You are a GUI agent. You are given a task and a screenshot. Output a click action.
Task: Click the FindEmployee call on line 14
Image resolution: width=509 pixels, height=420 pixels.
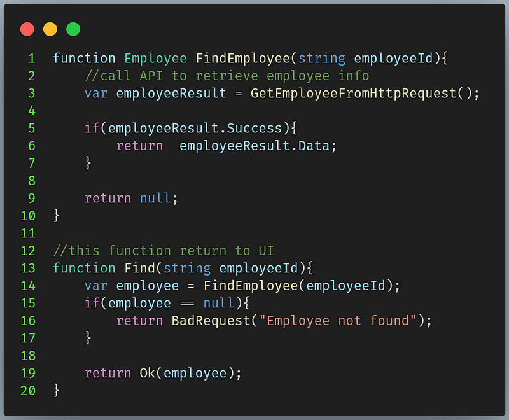tap(251, 286)
